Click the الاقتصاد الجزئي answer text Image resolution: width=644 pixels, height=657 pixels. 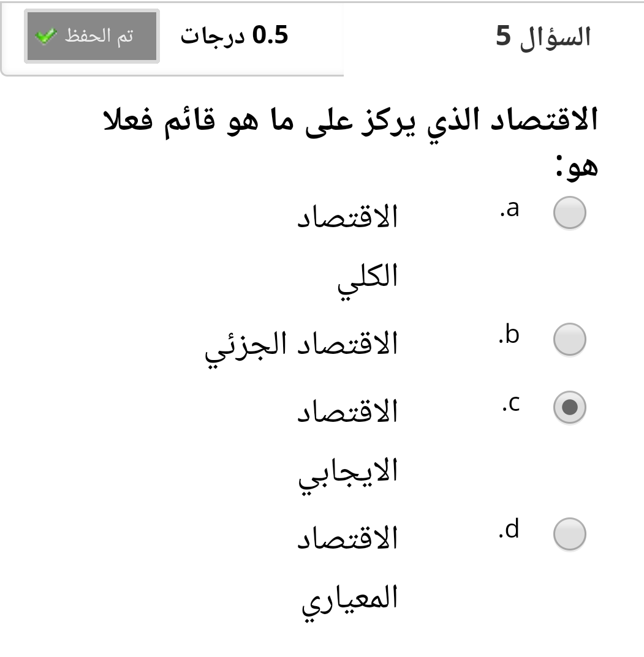pyautogui.click(x=301, y=347)
